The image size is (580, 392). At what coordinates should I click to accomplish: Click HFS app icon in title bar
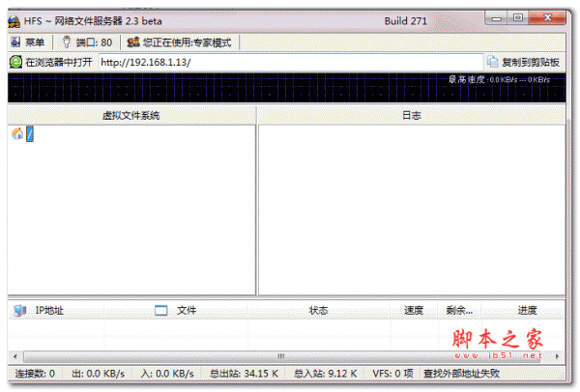pyautogui.click(x=14, y=21)
